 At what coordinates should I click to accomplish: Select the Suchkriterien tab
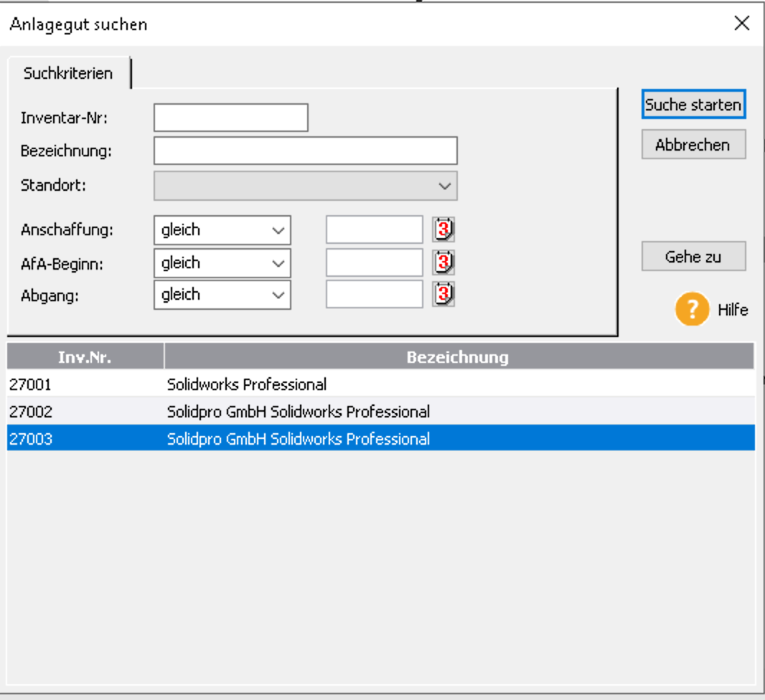(x=68, y=73)
